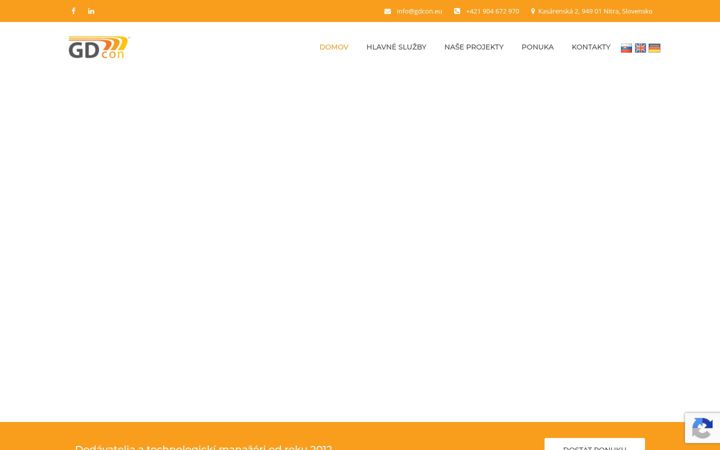720x450 pixels.
Task: Click the phone handset icon
Action: 457,11
